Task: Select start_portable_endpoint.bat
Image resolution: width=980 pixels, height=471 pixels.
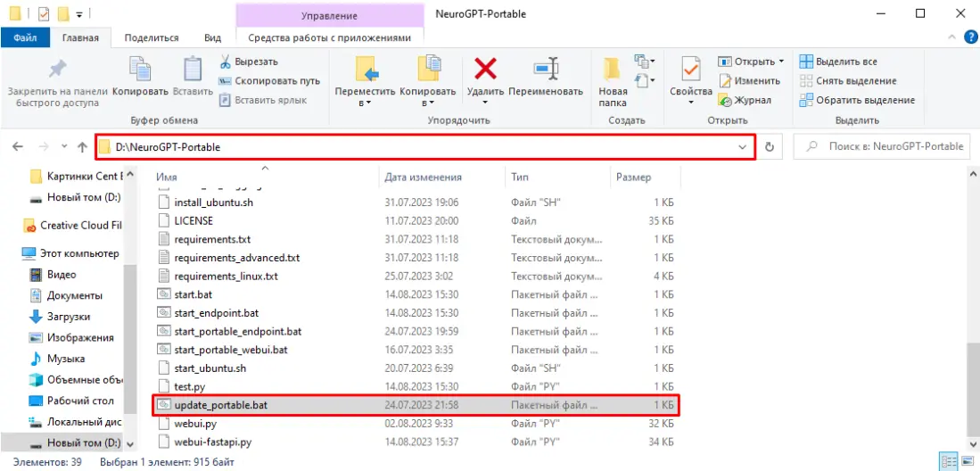Action: pyautogui.click(x=416, y=331)
